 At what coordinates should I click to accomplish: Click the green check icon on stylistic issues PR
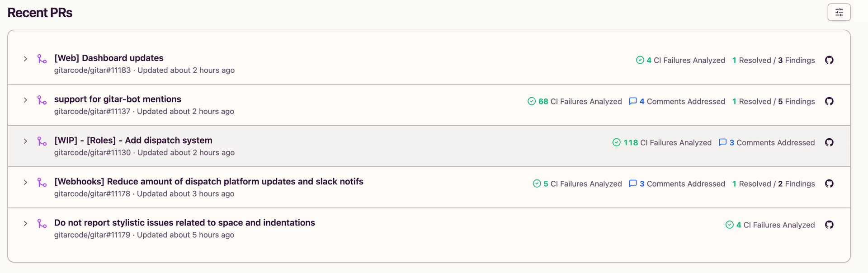click(x=729, y=225)
